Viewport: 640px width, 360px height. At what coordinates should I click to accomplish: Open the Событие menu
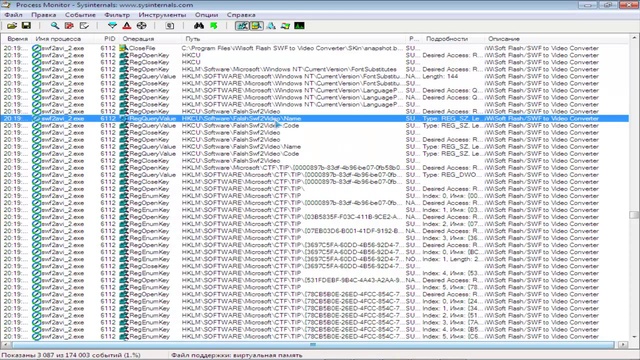pos(80,15)
